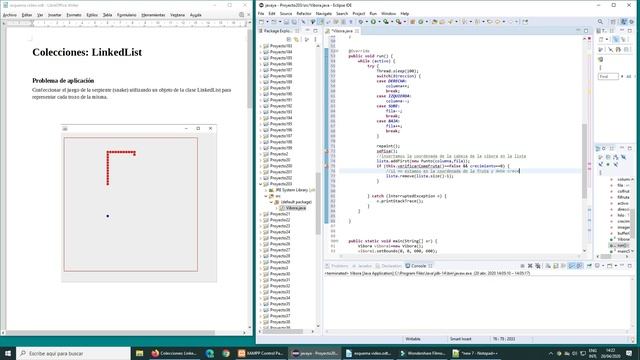Click Firefox Colecciones LinkedList taskbar button
Screen dimensions: 640x360
(174, 353)
